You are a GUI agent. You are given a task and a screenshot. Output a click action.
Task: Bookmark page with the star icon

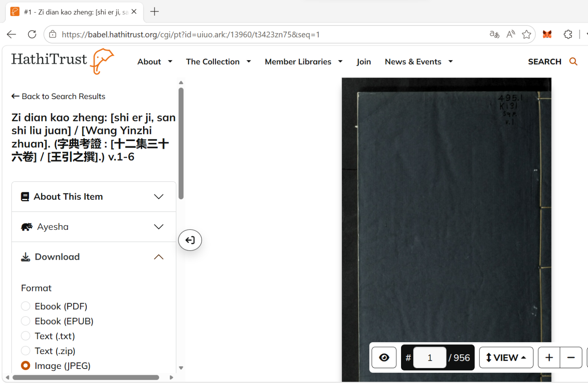click(526, 34)
